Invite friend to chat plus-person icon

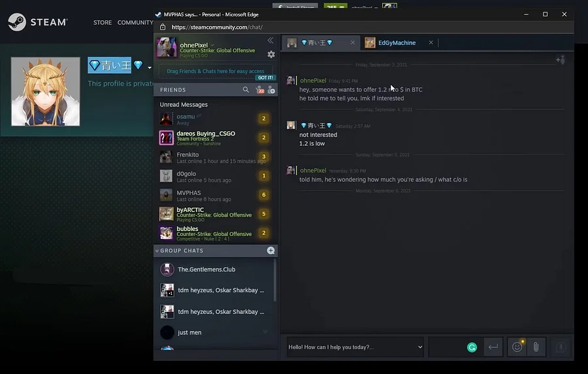561,59
